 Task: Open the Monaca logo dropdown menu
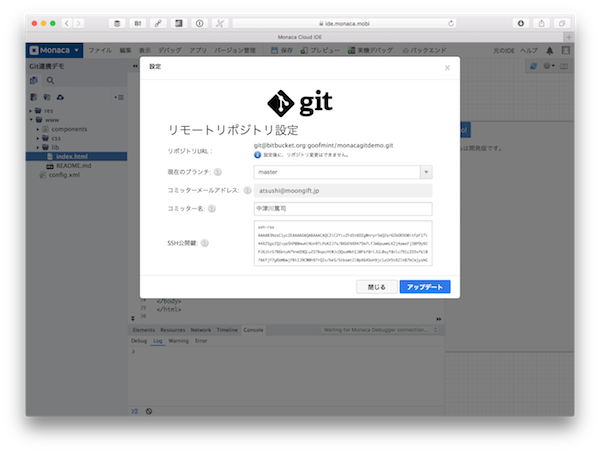click(x=54, y=51)
